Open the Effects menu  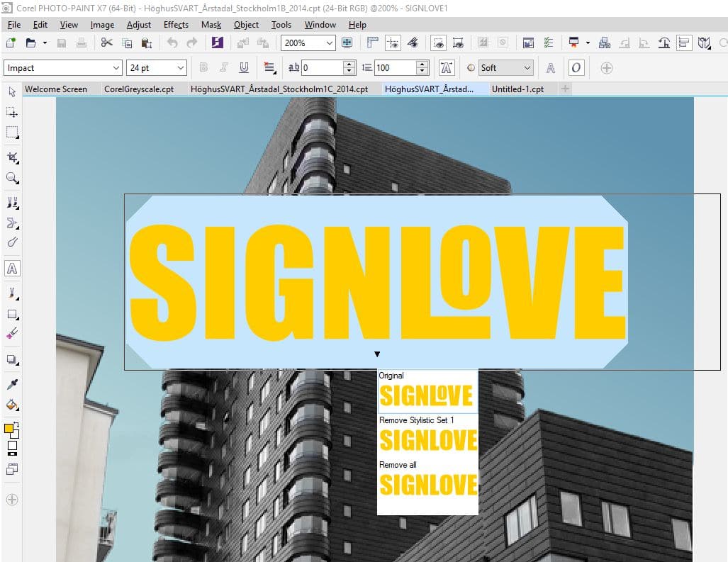[176, 25]
